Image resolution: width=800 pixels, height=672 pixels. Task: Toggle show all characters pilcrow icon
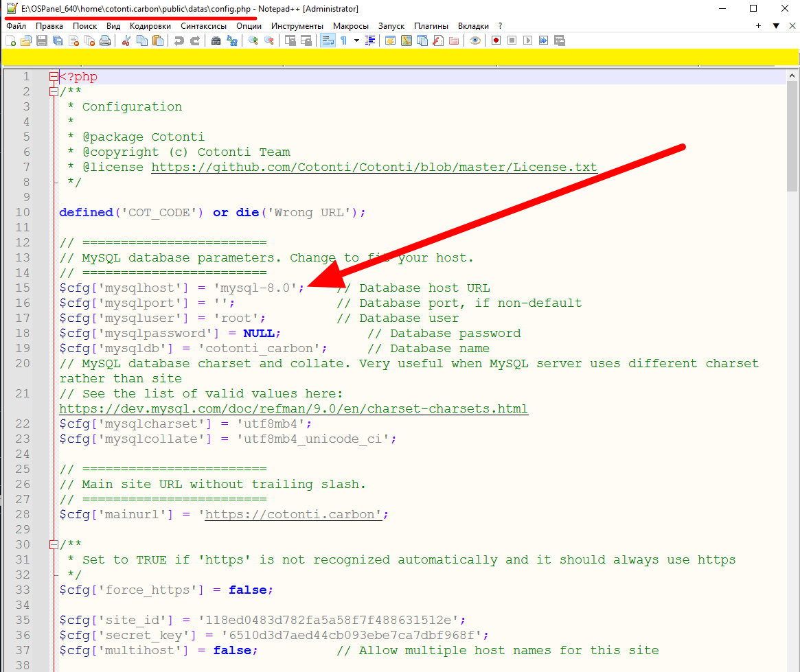click(344, 40)
